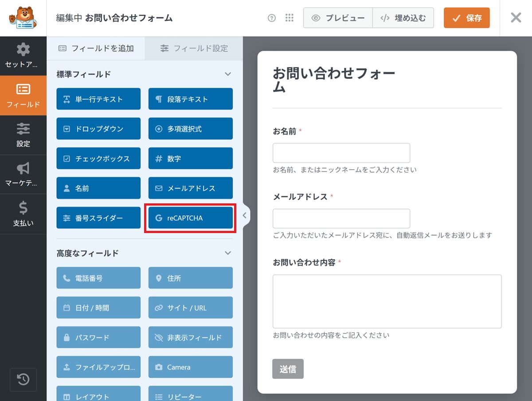Click the help question mark icon
532x401 pixels.
(272, 18)
